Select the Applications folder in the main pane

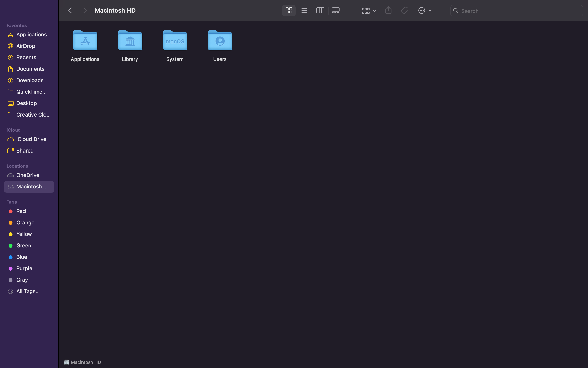[85, 40]
